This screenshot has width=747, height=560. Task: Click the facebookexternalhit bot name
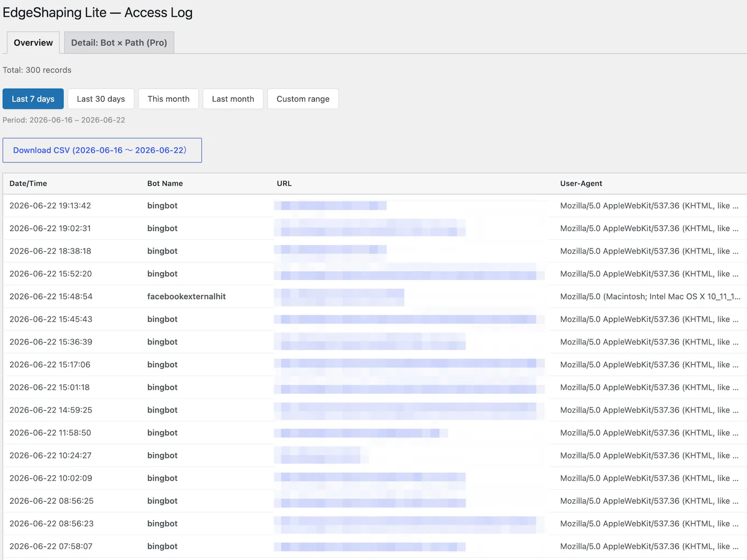point(186,296)
